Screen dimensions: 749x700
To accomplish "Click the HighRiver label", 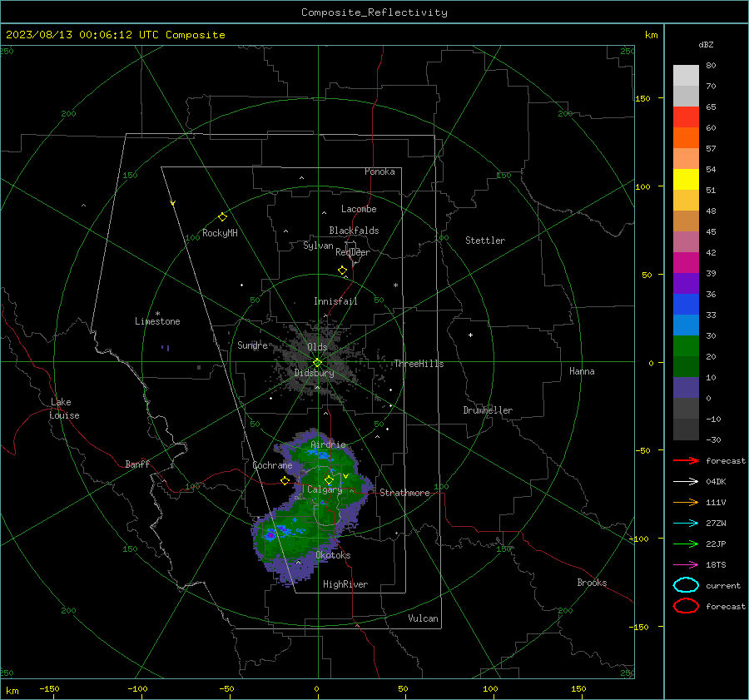I will click(345, 584).
